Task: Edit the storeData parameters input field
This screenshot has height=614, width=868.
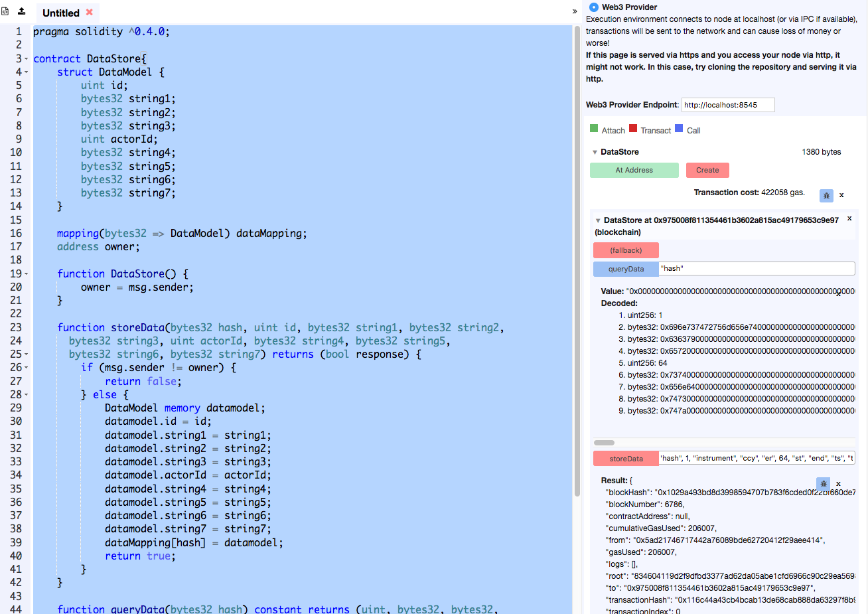Action: (x=757, y=459)
